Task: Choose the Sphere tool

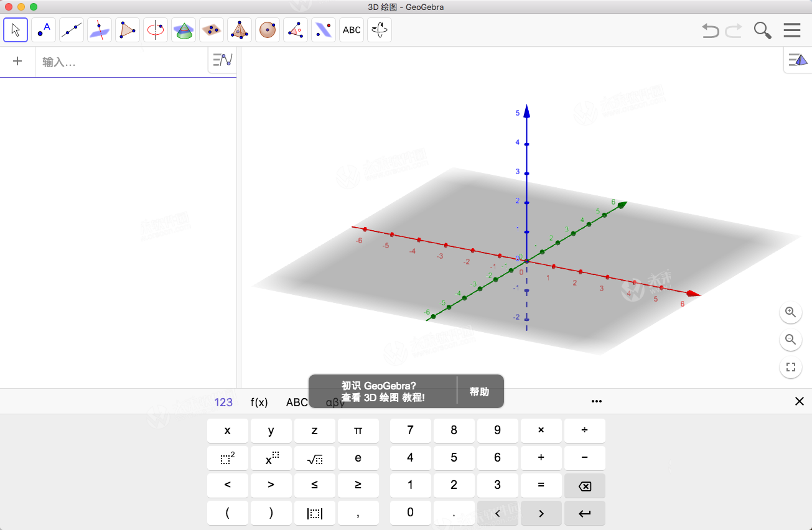Action: coord(268,30)
